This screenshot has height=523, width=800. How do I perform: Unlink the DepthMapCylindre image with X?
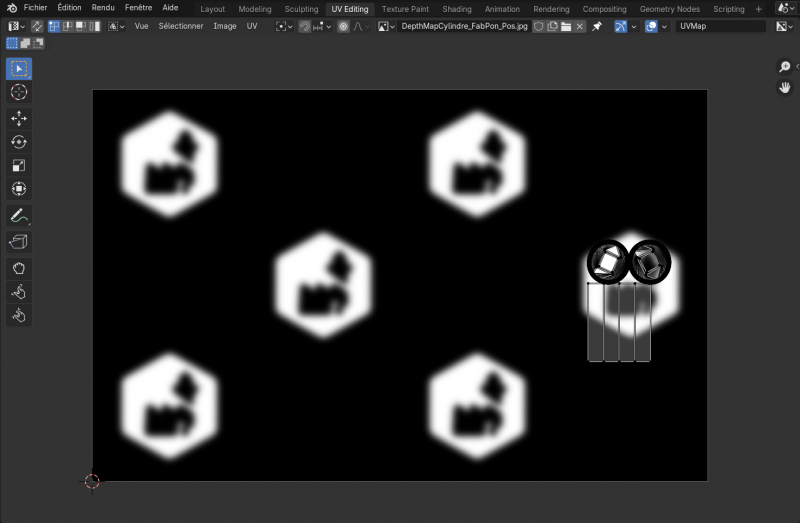(581, 26)
